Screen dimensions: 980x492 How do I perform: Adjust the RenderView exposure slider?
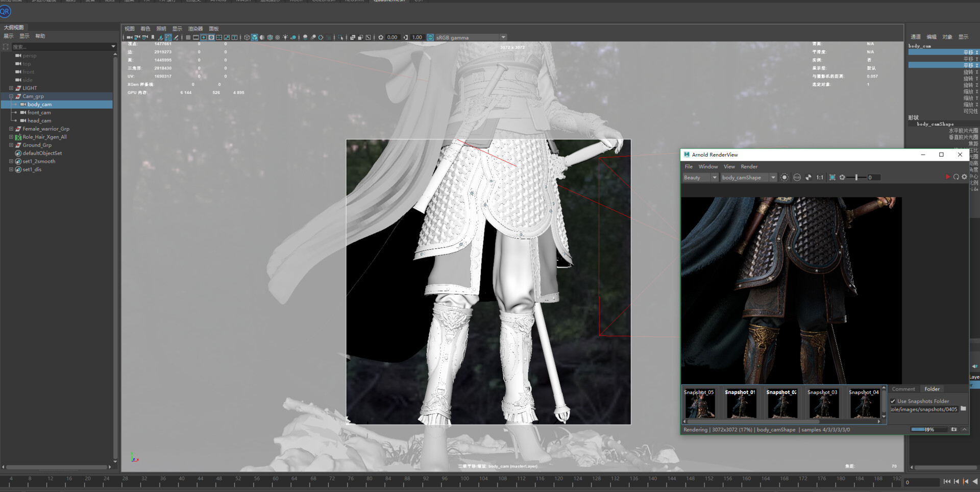coord(856,178)
